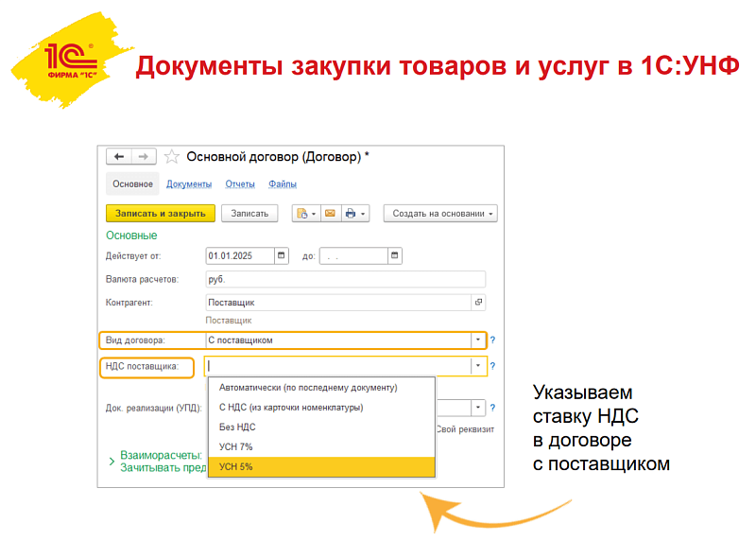Open the Контрагент record with the open icon

pyautogui.click(x=478, y=302)
